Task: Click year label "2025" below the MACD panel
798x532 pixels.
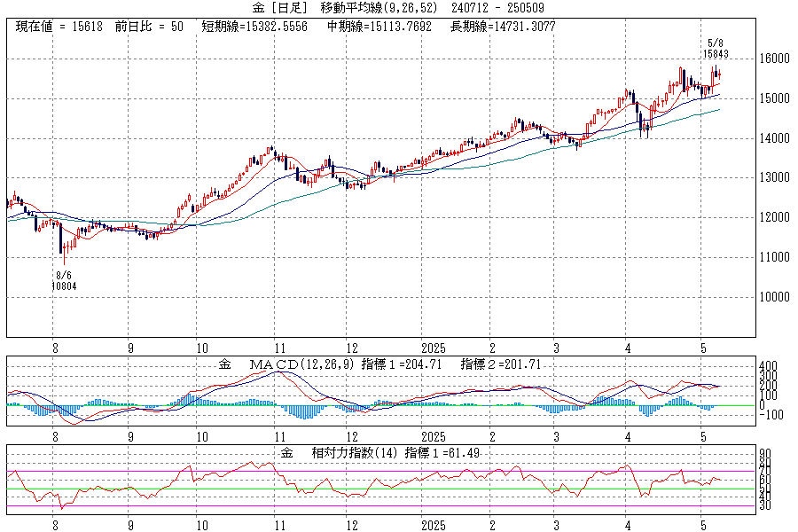Action: [x=433, y=437]
